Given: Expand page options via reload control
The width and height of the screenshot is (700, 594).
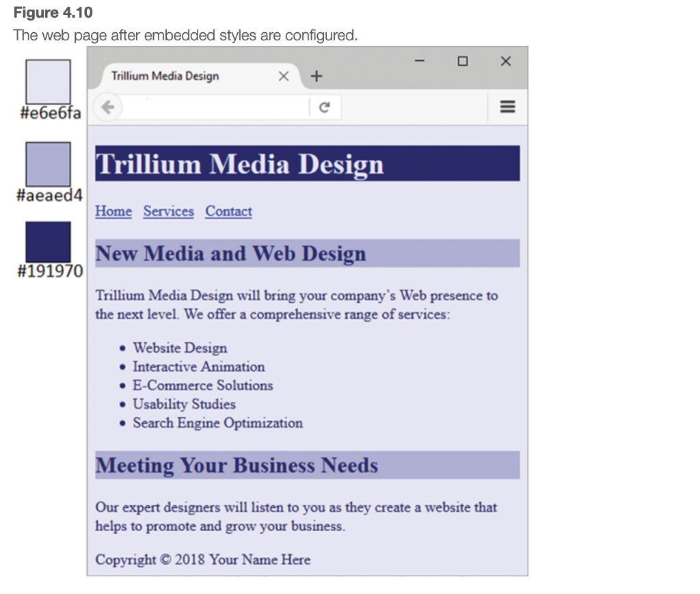Looking at the screenshot, I should 325,107.
